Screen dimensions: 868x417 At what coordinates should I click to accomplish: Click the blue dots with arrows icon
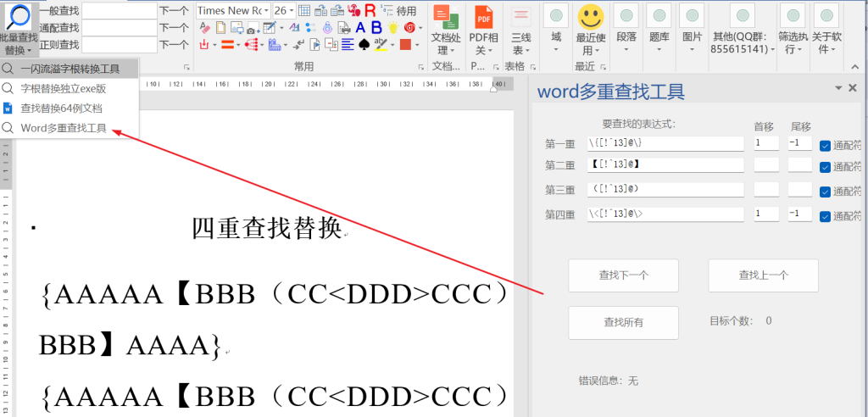(x=311, y=27)
